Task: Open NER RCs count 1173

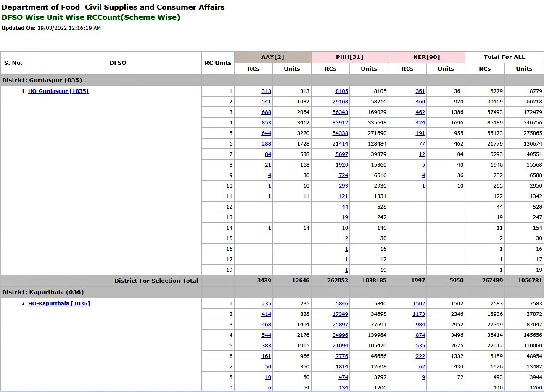Action: click(x=419, y=314)
